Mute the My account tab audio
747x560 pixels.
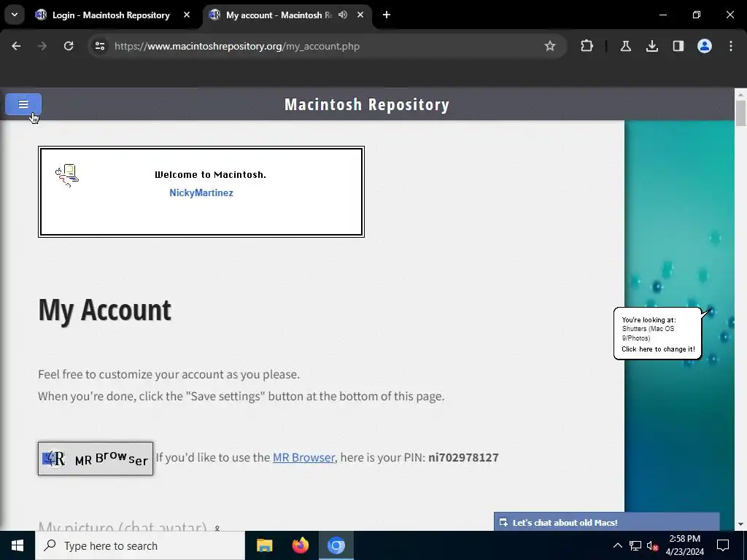click(343, 15)
